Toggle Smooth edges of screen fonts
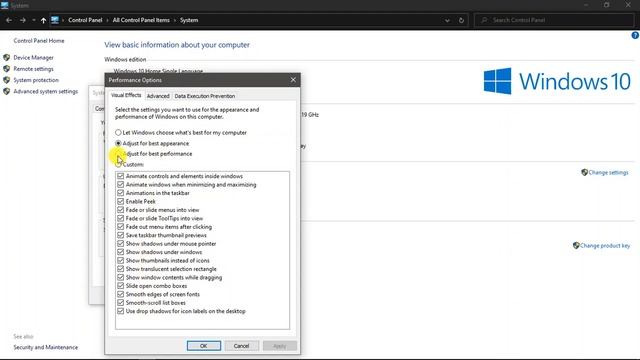Viewport: 640px width, 360px height. click(x=120, y=294)
